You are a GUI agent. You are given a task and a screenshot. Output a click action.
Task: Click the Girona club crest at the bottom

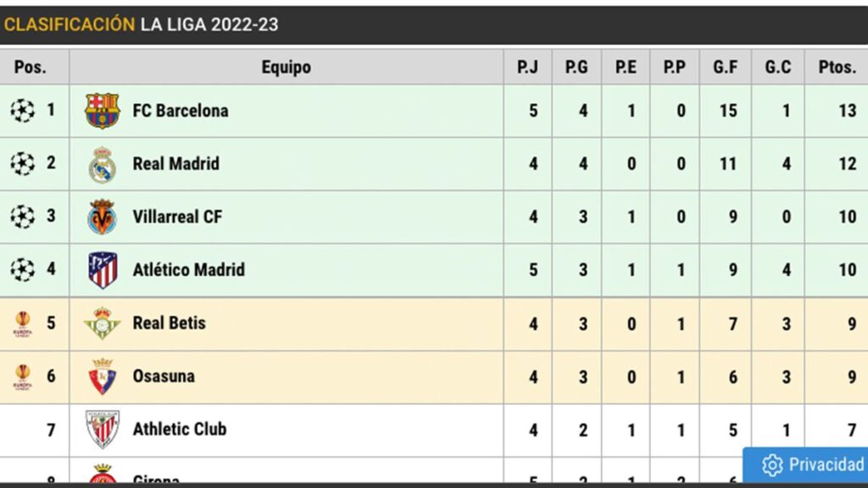(104, 477)
